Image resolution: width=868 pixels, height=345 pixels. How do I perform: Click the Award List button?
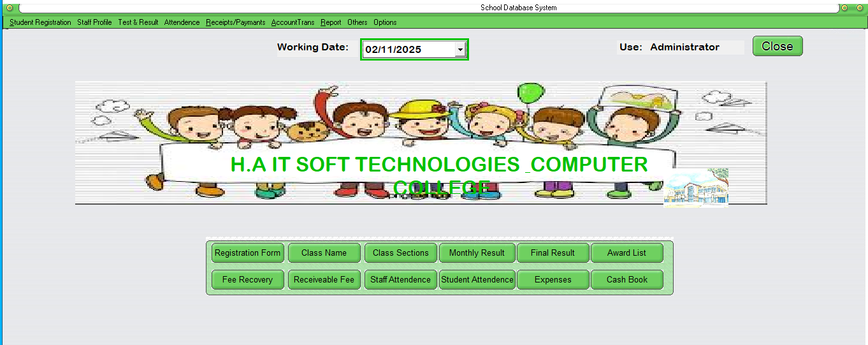pos(626,253)
